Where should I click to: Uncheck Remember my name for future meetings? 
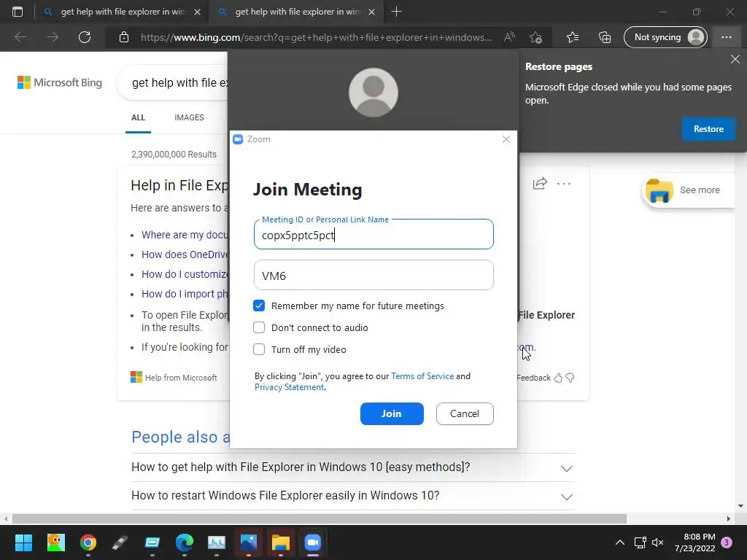tap(259, 306)
